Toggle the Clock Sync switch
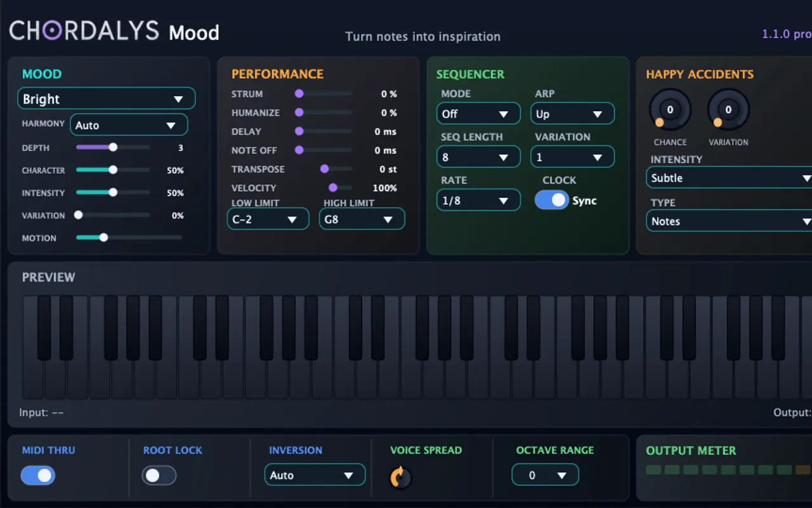This screenshot has height=508, width=812. (x=551, y=200)
